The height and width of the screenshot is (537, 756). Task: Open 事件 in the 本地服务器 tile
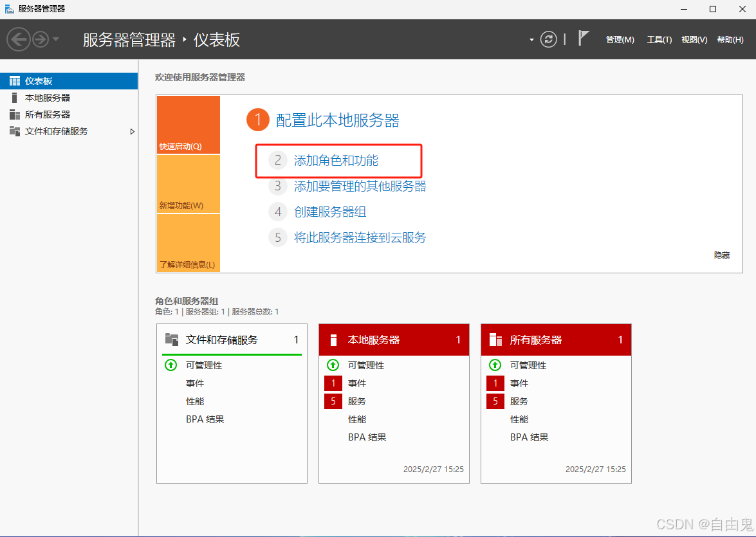click(357, 383)
